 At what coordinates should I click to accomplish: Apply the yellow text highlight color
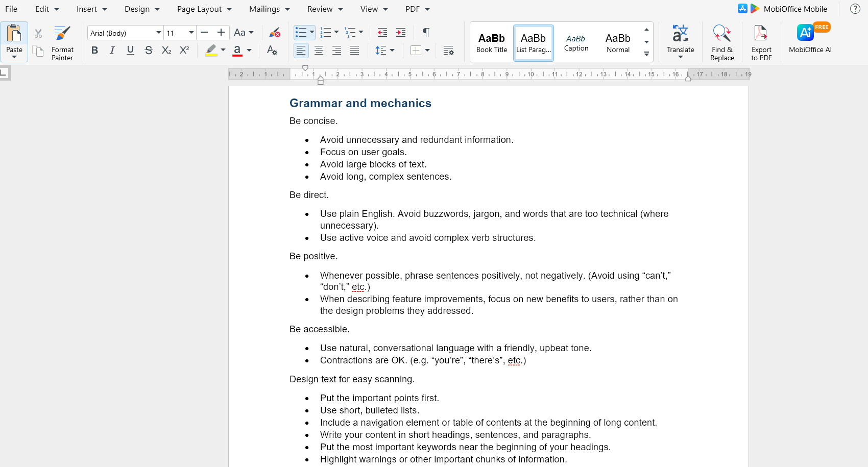click(211, 50)
